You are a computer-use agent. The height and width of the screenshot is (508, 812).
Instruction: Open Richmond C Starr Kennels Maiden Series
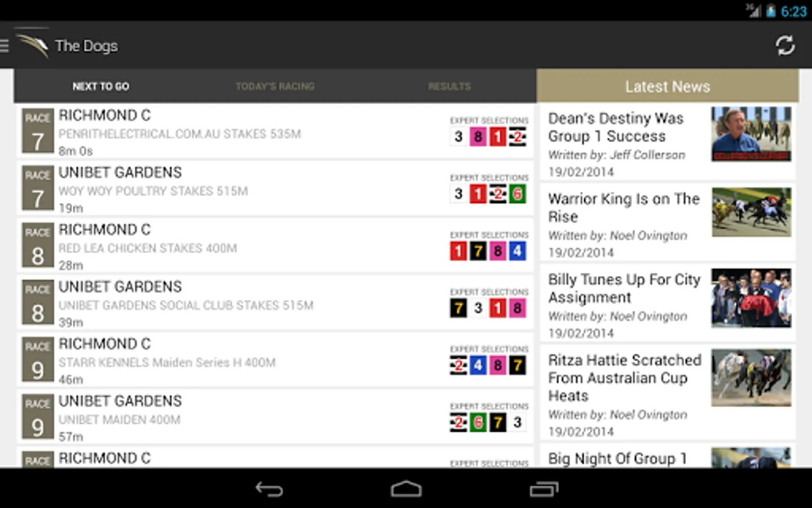click(x=275, y=360)
